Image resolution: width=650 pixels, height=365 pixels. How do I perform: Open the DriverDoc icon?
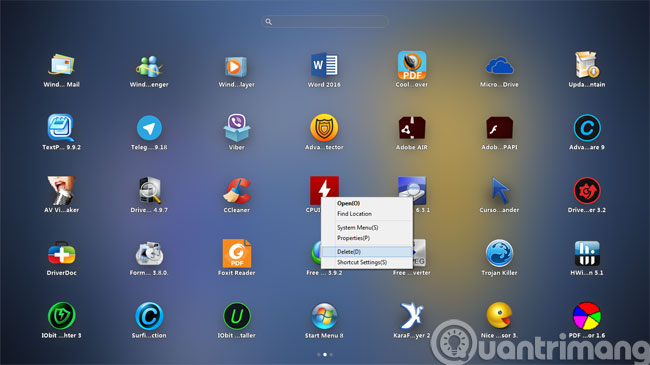pyautogui.click(x=61, y=253)
